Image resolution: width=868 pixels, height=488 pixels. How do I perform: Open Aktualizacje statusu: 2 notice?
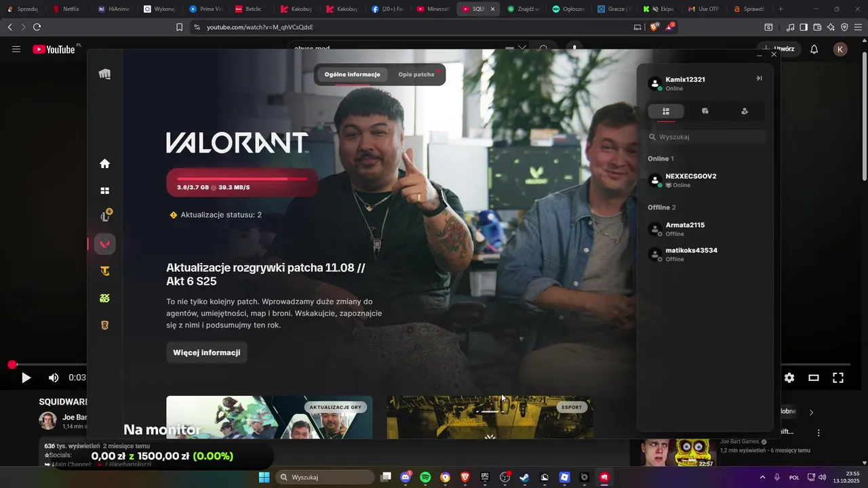point(216,215)
